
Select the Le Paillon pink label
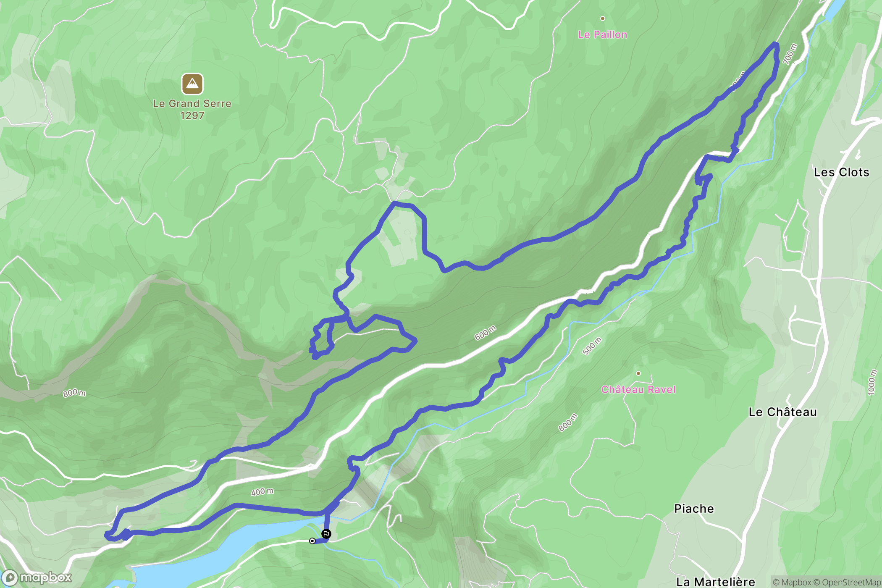coord(603,34)
